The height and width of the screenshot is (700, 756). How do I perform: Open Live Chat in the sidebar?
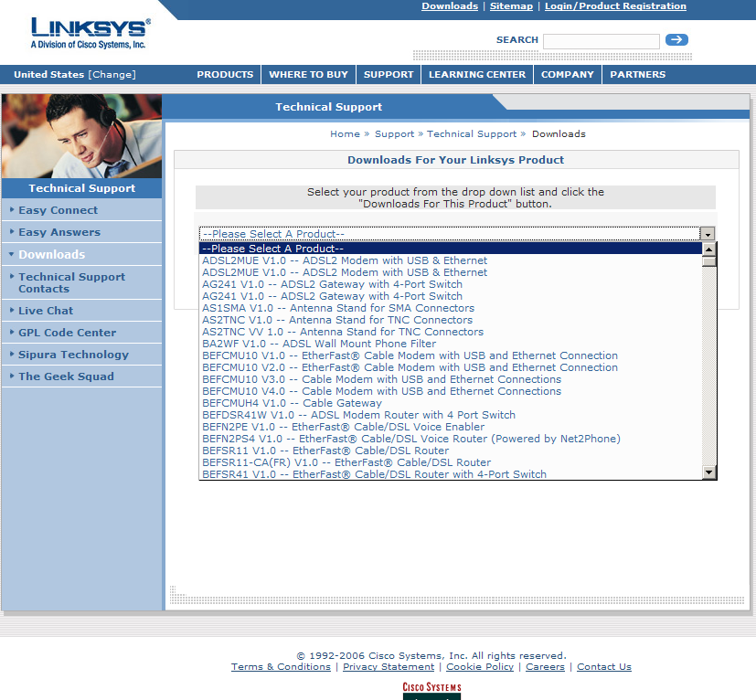coord(46,311)
